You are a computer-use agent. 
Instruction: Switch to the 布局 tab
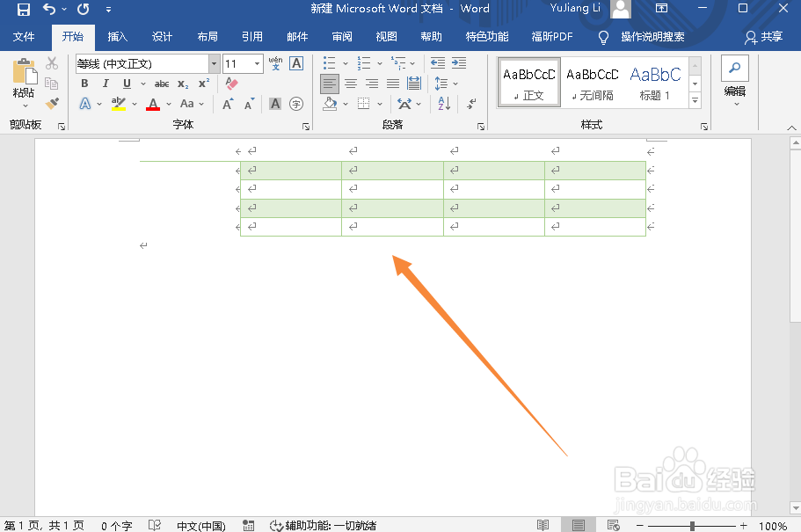coord(208,37)
